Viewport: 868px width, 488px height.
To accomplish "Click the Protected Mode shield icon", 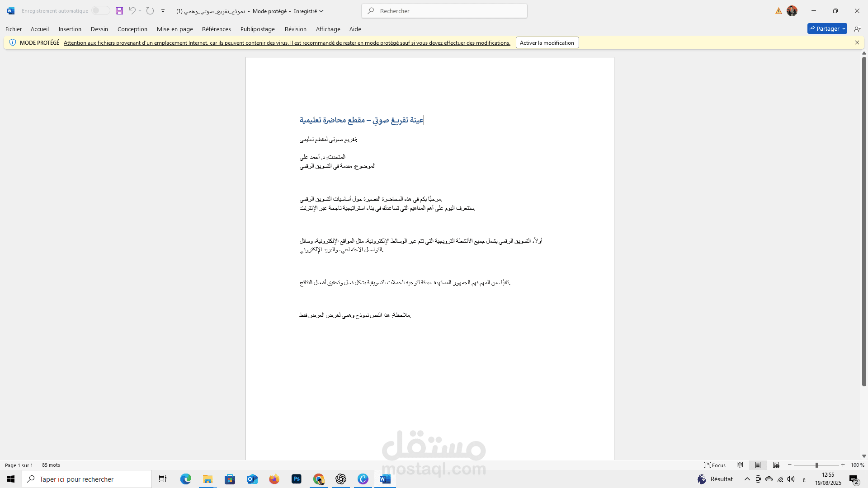I will 13,42.
